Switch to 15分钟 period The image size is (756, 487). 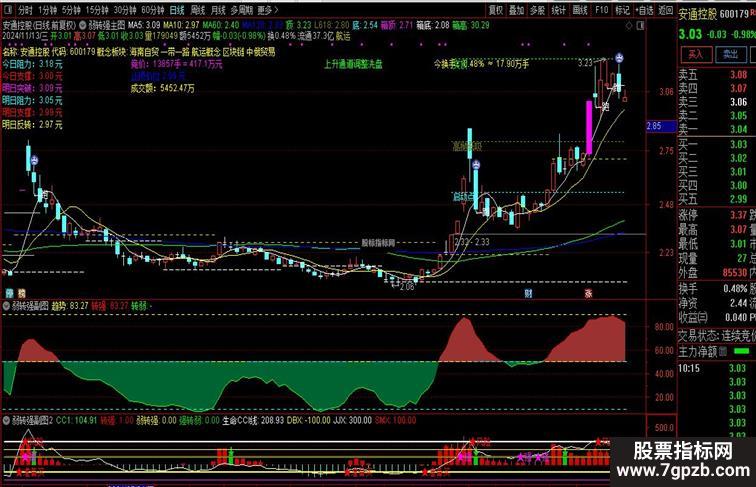[97, 10]
